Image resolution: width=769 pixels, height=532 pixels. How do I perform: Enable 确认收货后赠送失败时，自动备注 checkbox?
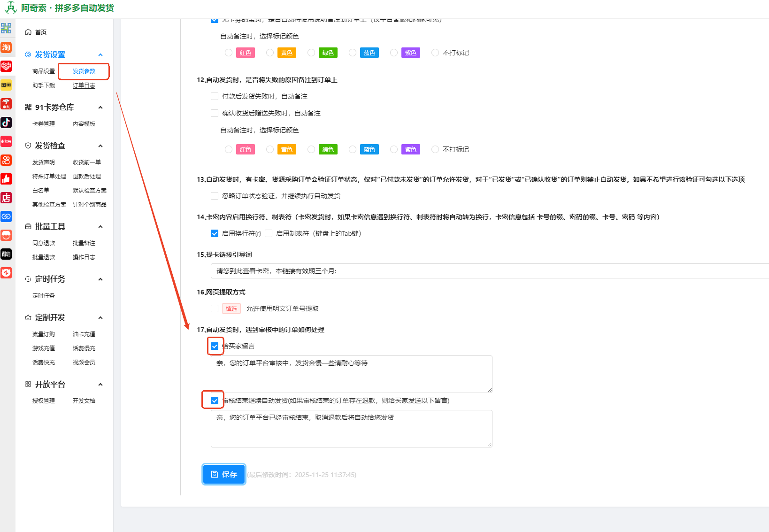point(215,113)
